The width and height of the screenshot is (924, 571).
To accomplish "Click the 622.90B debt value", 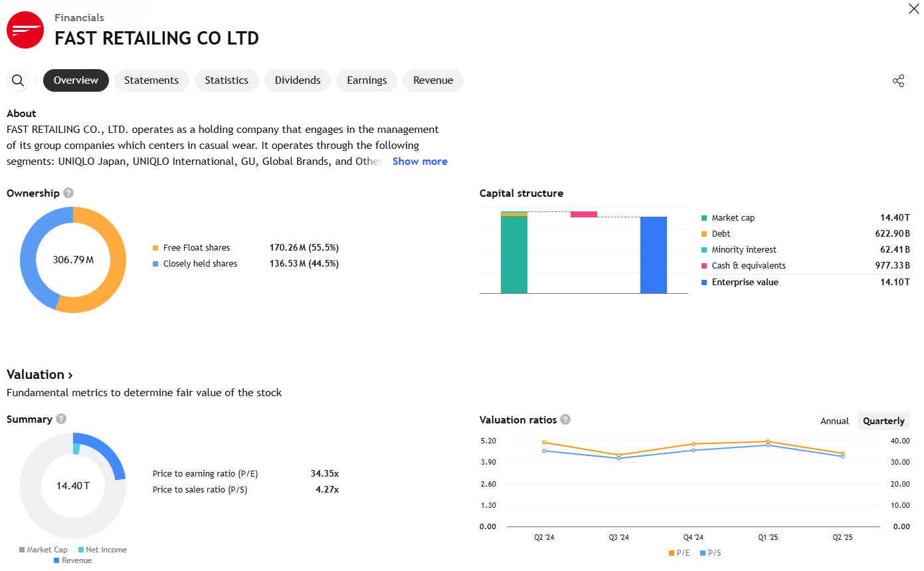I will 892,234.
